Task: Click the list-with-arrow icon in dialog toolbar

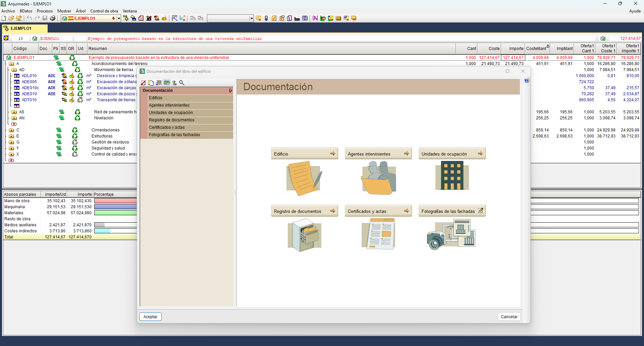Action: [159, 83]
